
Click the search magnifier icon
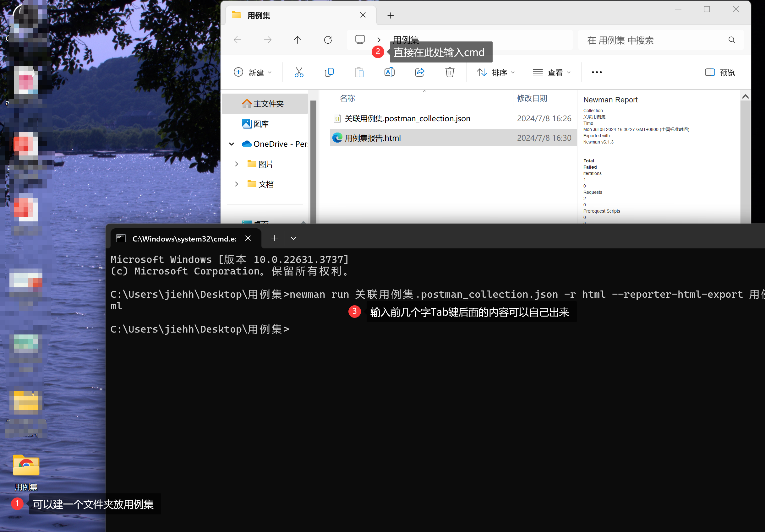pyautogui.click(x=732, y=40)
